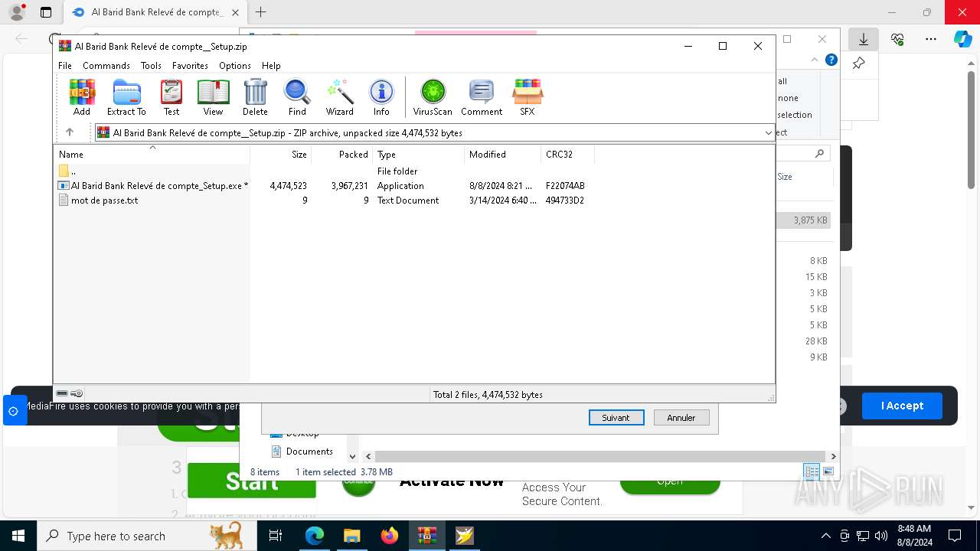Go up one folder level arrow
The height and width of the screenshot is (551, 980).
click(70, 132)
